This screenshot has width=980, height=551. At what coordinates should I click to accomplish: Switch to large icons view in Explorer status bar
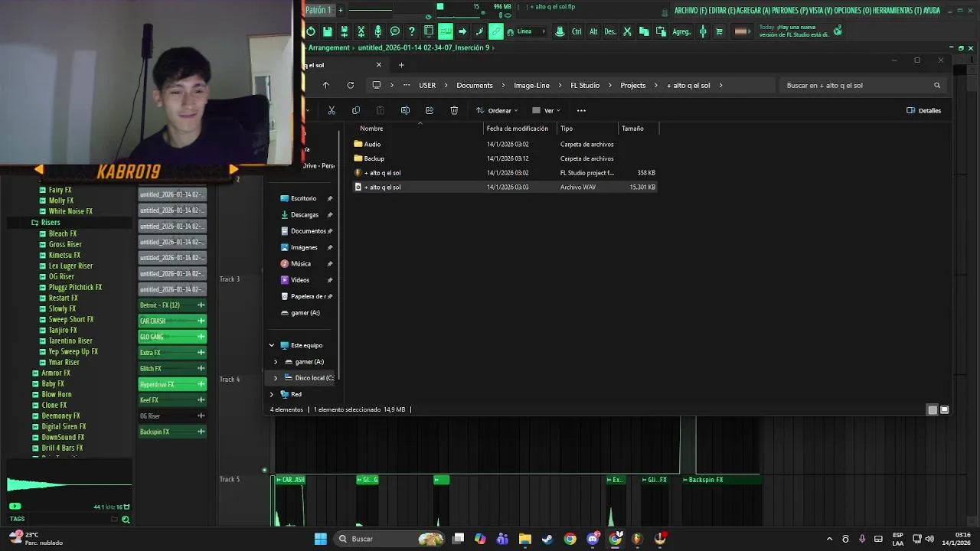click(x=944, y=409)
